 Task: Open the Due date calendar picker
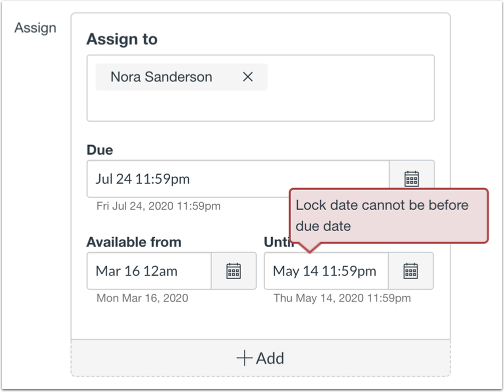point(412,179)
